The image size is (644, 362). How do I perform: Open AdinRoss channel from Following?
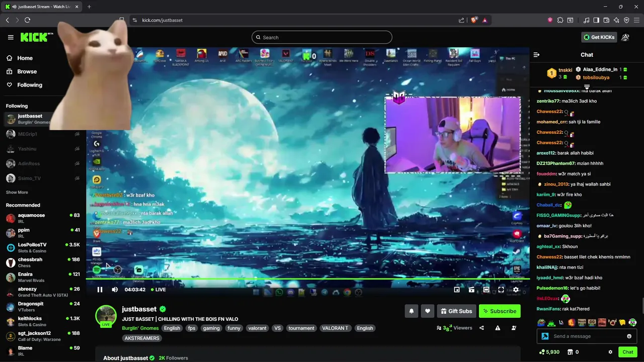pos(43,163)
